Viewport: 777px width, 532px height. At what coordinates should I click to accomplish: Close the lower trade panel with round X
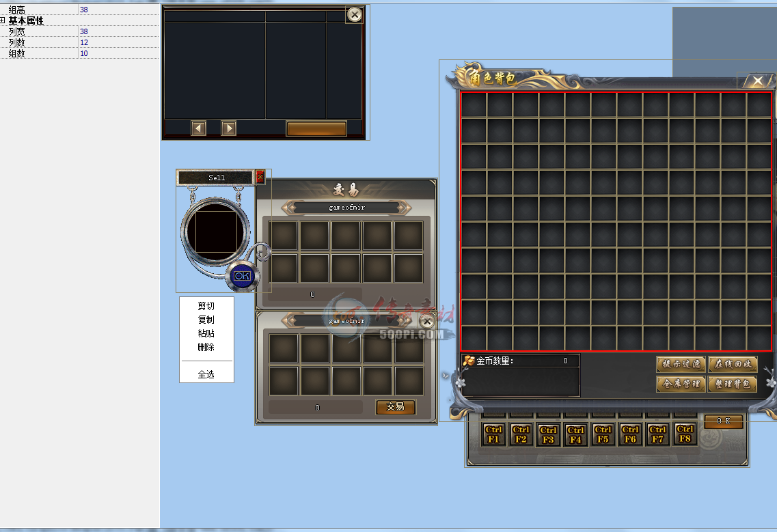(427, 322)
